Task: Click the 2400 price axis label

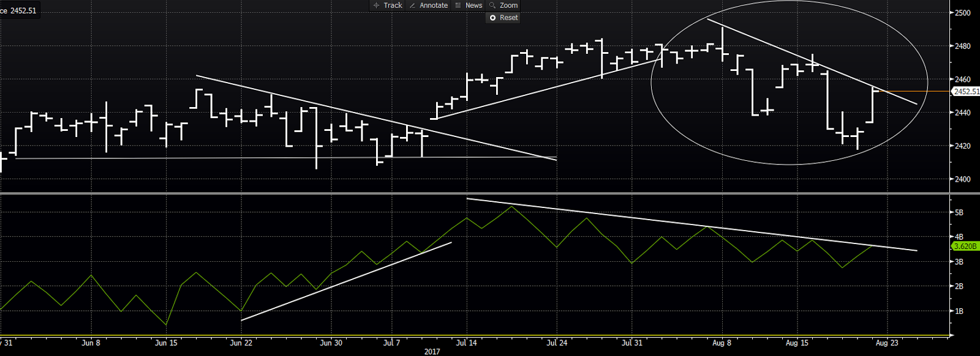Action: (x=963, y=179)
